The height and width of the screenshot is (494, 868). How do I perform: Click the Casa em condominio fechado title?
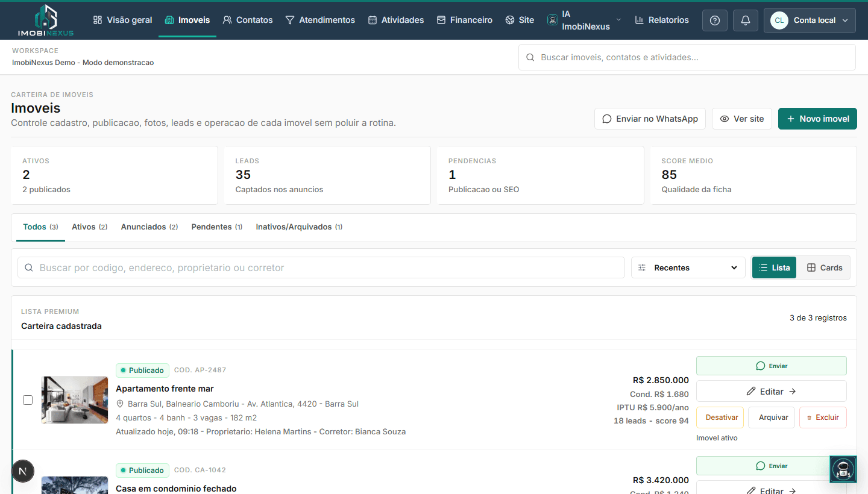(x=176, y=489)
